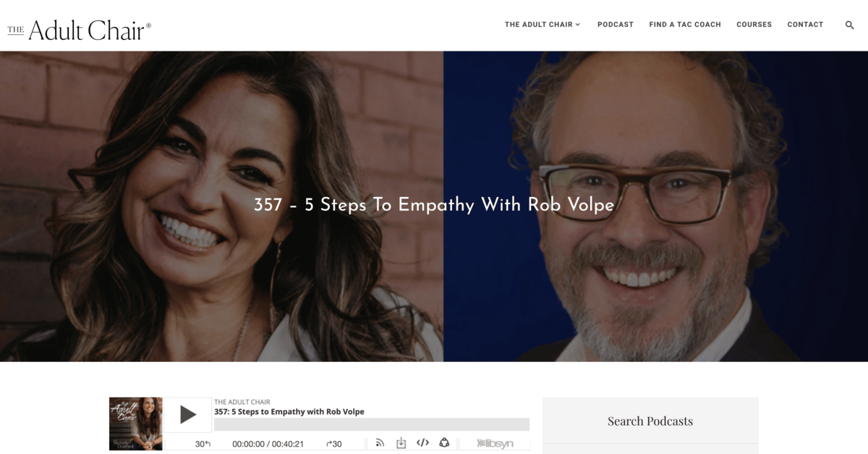
Task: Click the share icon in podcast player
Action: [x=444, y=443]
